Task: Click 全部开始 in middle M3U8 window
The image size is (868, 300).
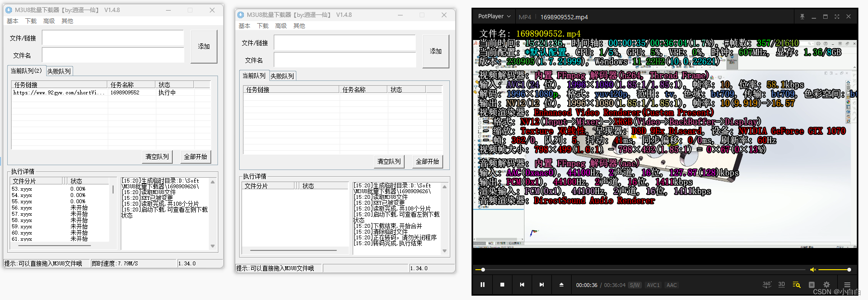Action: coord(428,161)
